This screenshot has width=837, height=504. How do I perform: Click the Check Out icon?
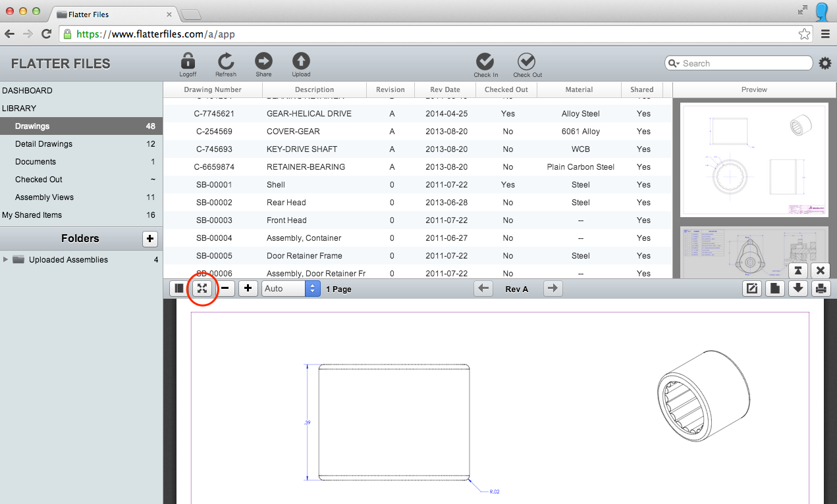point(526,61)
